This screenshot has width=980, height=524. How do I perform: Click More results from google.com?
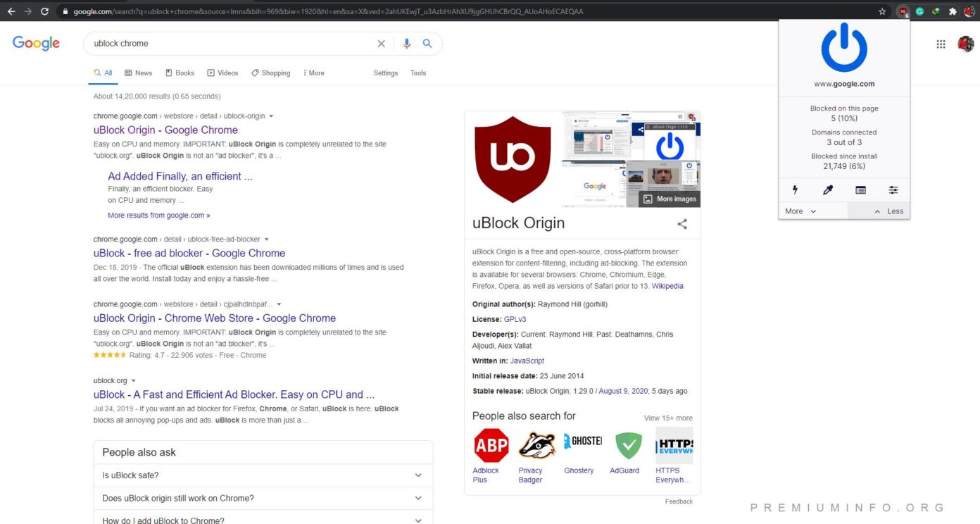coord(159,216)
